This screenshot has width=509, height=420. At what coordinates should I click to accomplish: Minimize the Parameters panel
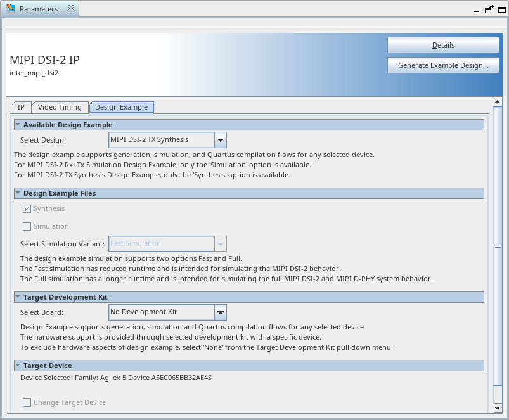tap(477, 10)
